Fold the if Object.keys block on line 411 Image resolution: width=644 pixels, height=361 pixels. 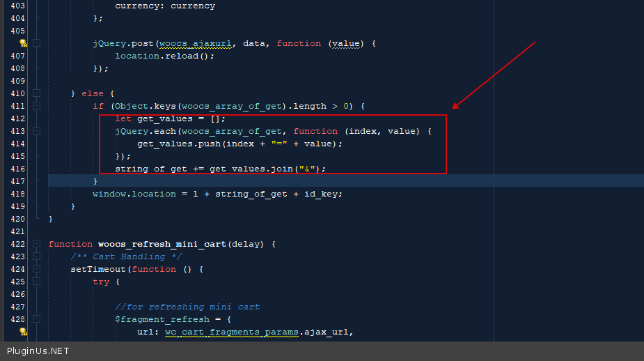(x=37, y=106)
